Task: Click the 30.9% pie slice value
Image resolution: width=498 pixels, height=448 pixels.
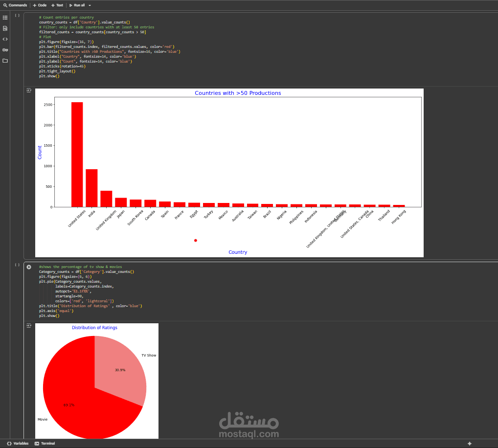Action: coord(120,370)
